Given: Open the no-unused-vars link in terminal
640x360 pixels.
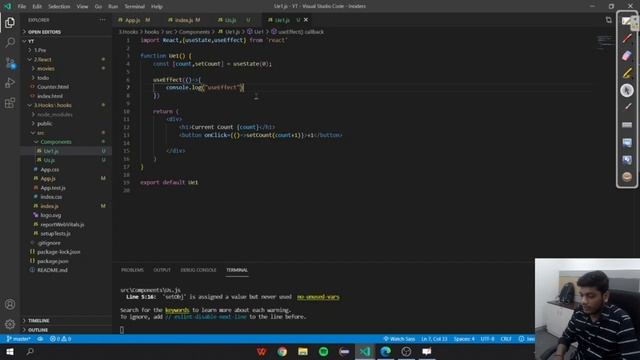Looking at the screenshot, I should click(x=318, y=297).
